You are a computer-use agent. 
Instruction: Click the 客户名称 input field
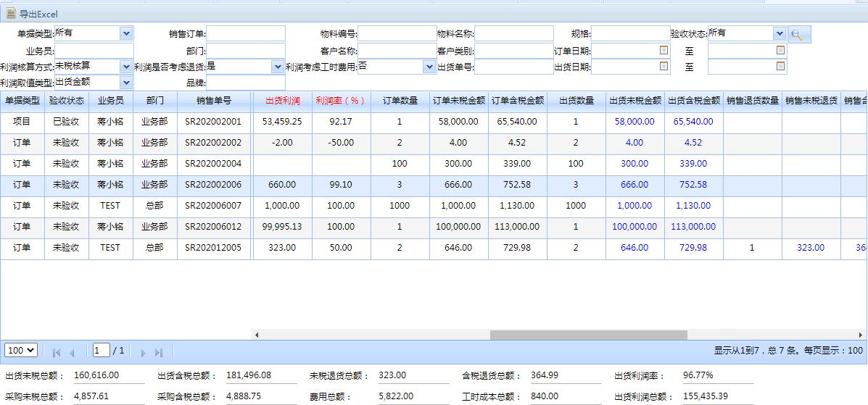tap(397, 50)
